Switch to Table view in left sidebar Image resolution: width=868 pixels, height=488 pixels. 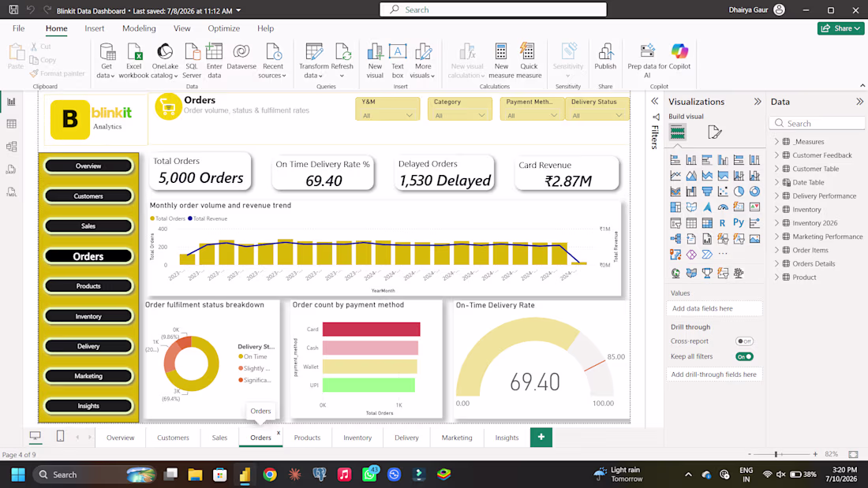point(11,124)
